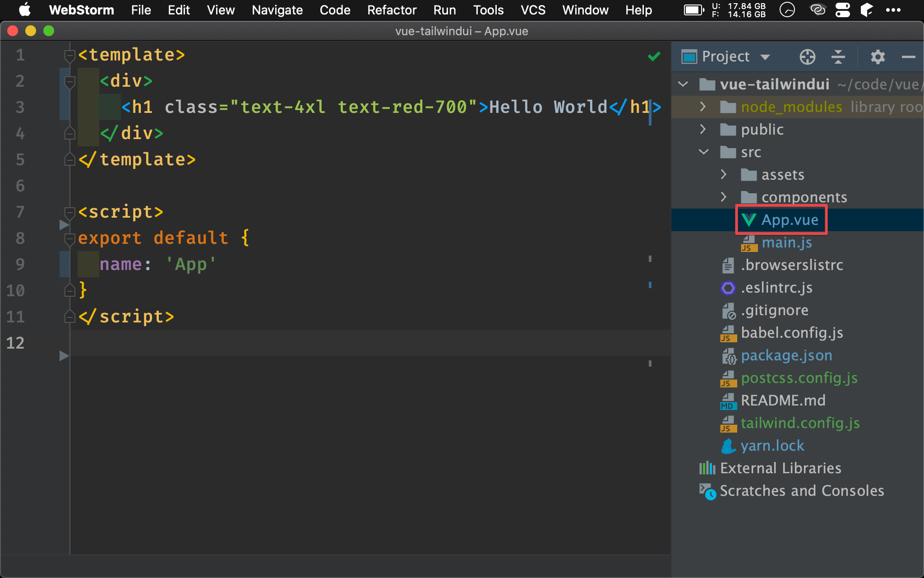Open postcss.config.js file
924x578 pixels.
799,378
